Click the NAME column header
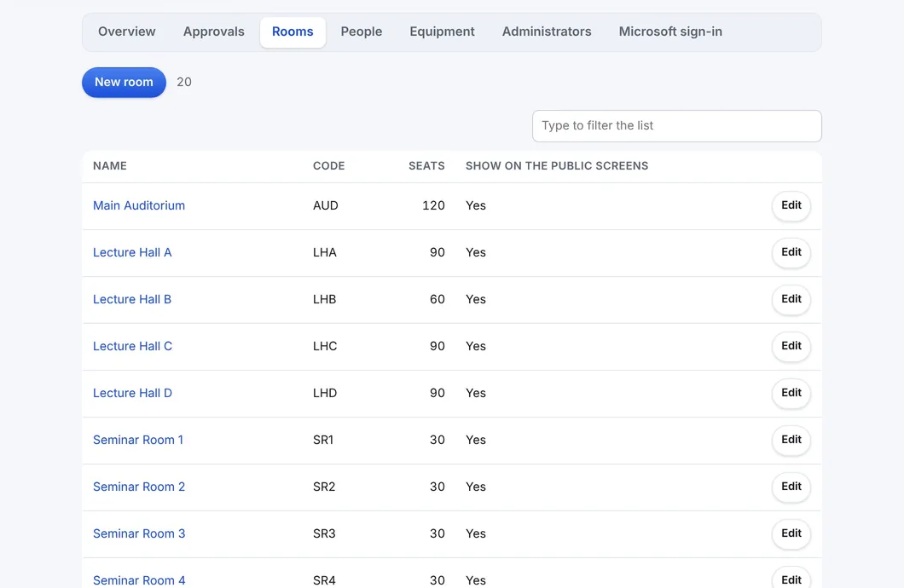The height and width of the screenshot is (588, 904). 109,166
